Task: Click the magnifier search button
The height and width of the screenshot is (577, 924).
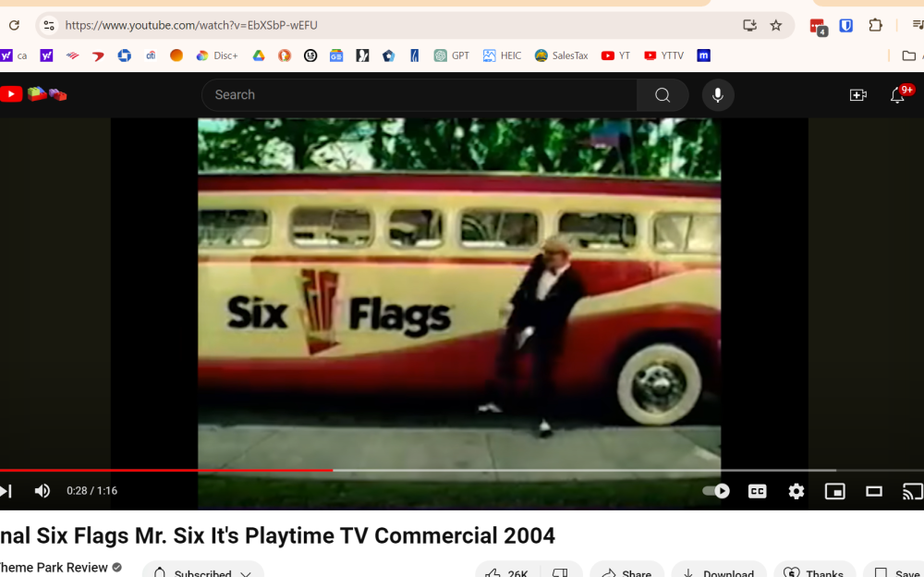Action: pyautogui.click(x=663, y=95)
